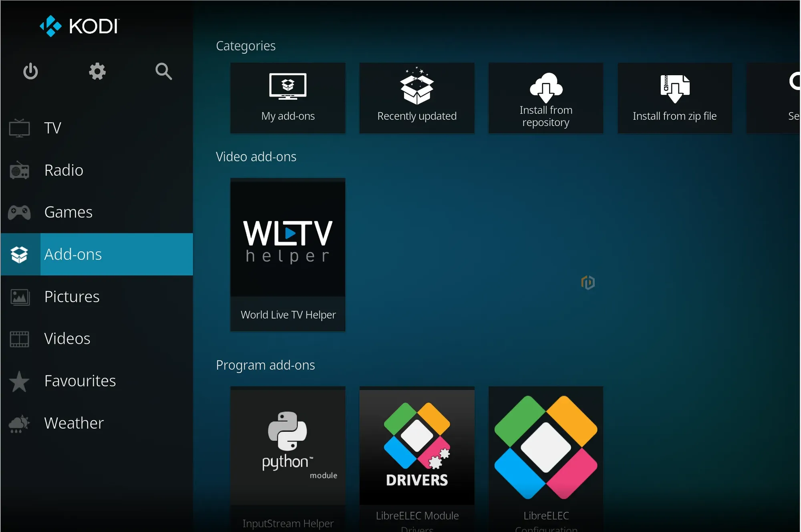Viewport: 801px width, 532px height.
Task: Click the TV screen icon in sidebar
Action: [20, 128]
